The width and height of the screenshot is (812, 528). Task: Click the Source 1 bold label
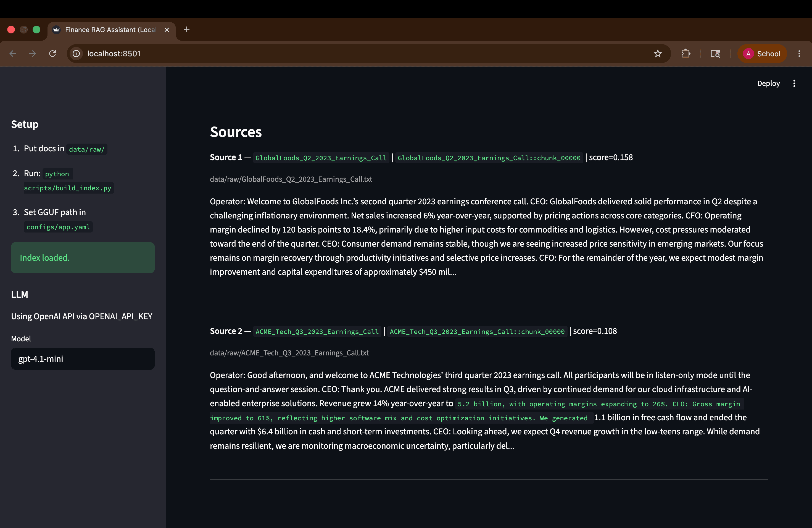click(226, 157)
